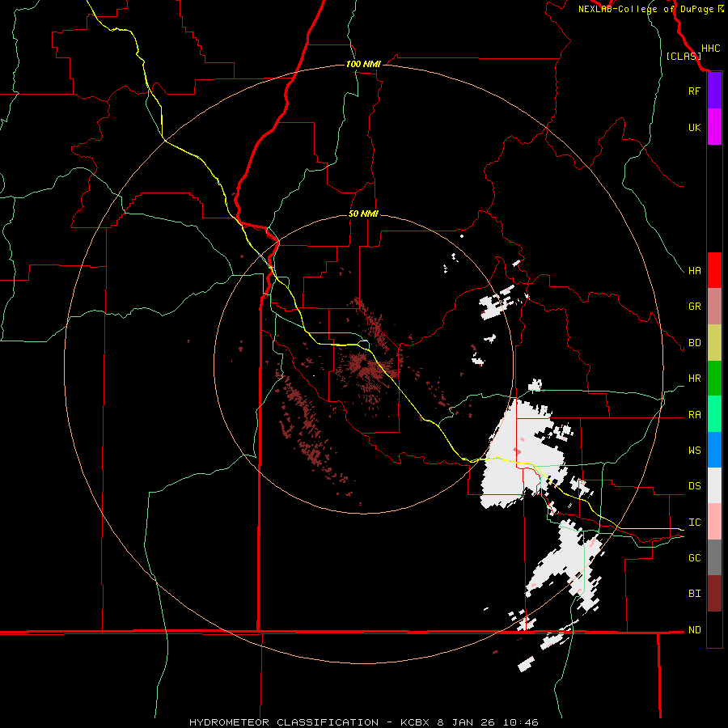Click the UK magenta legend swatch
Screen dimensions: 728x728
click(714, 127)
